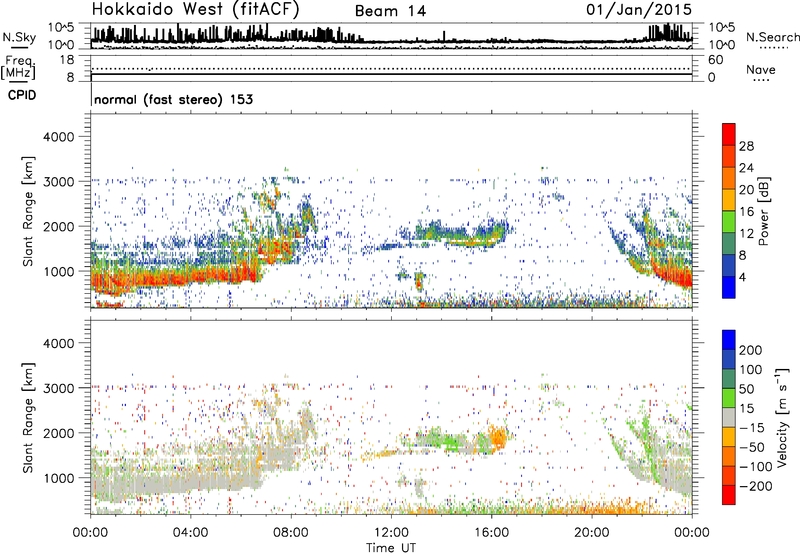
Task: Click the 'Velocity [m s-1]' color bar label
Action: click(x=782, y=418)
